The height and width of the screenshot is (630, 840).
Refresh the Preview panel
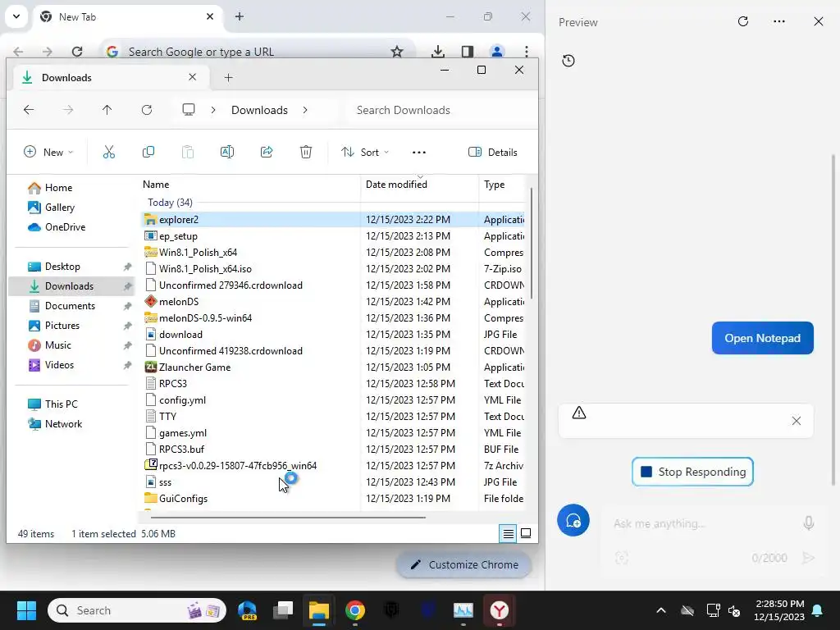(743, 21)
